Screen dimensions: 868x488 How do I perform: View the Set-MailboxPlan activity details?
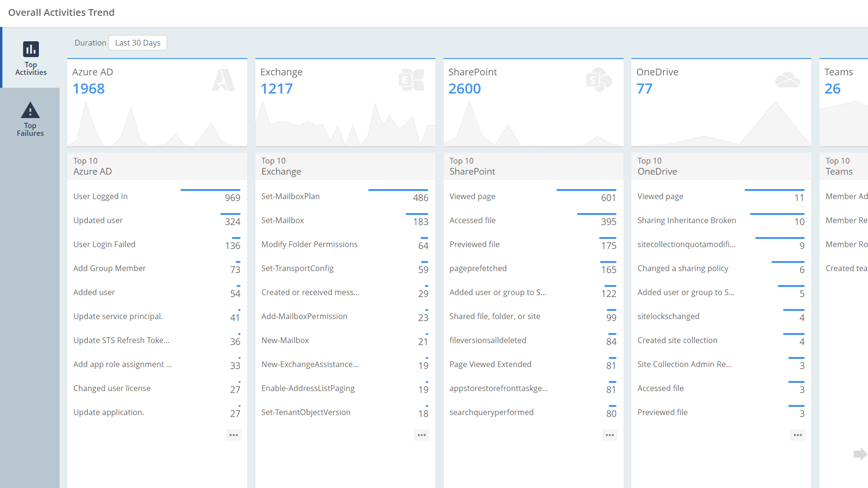coord(290,196)
